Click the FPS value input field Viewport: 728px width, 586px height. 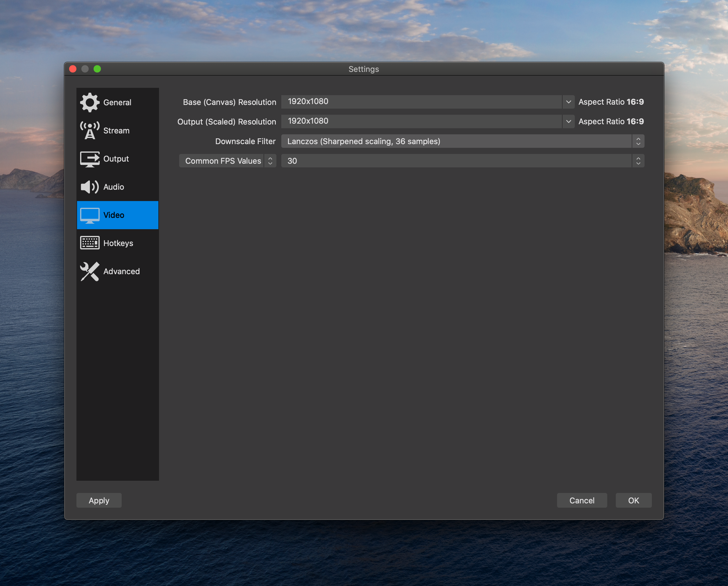(x=463, y=160)
